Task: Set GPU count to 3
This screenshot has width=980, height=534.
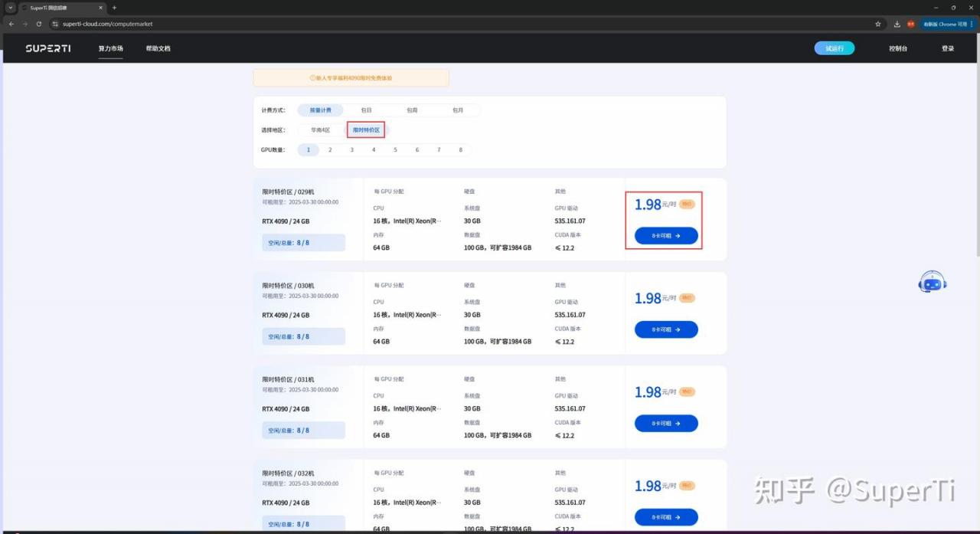Action: coord(352,150)
